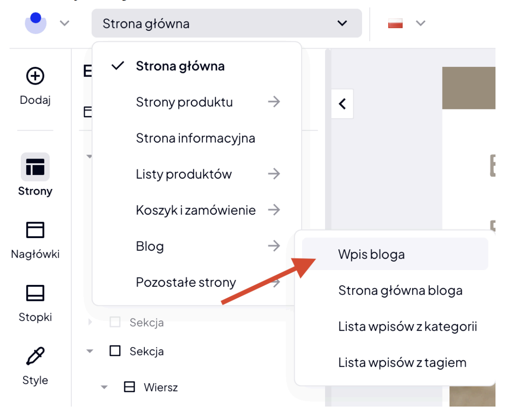Click the arrow beside Koszyk i zamówienie

[x=274, y=210]
